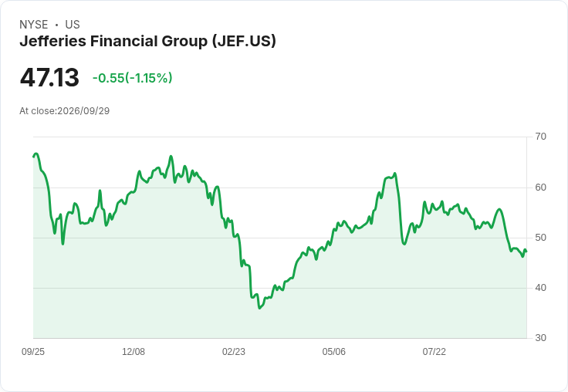Click the 60 price axis label
This screenshot has width=568, height=392.
coord(540,188)
